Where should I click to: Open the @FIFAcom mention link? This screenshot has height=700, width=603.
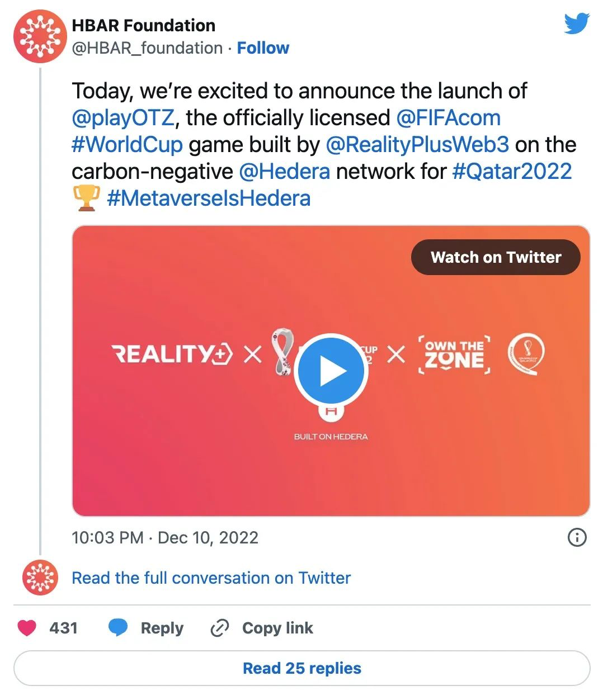448,118
